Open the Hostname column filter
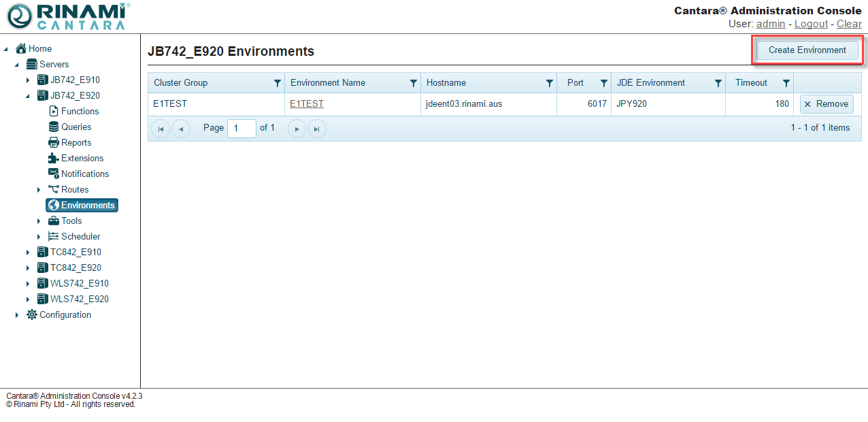The width and height of the screenshot is (868, 422). click(549, 83)
